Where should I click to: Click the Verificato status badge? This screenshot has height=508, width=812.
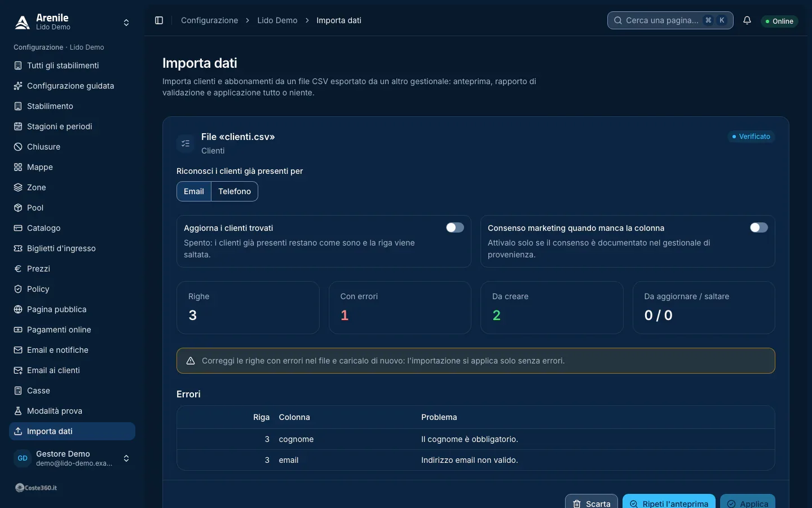(x=751, y=137)
